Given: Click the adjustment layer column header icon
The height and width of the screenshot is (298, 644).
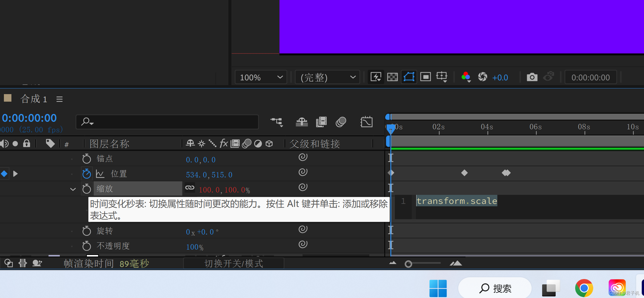Looking at the screenshot, I should pos(258,144).
